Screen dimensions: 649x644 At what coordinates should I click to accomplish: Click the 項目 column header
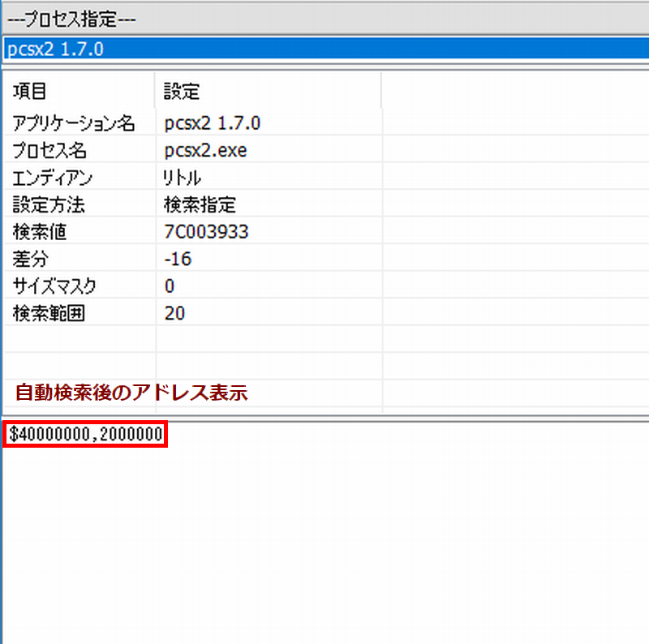tap(29, 91)
